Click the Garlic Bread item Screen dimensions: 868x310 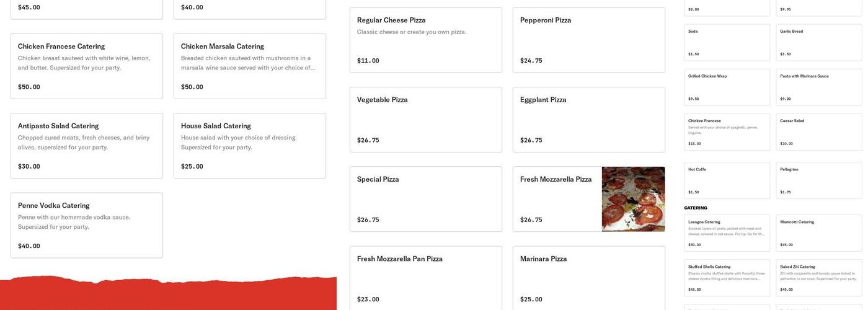pos(818,42)
